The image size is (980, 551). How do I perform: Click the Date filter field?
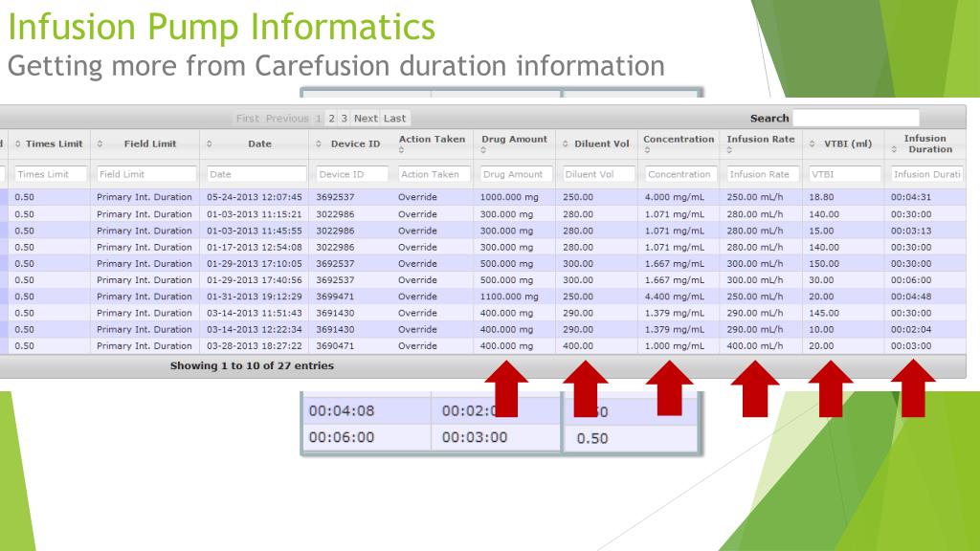click(x=256, y=174)
